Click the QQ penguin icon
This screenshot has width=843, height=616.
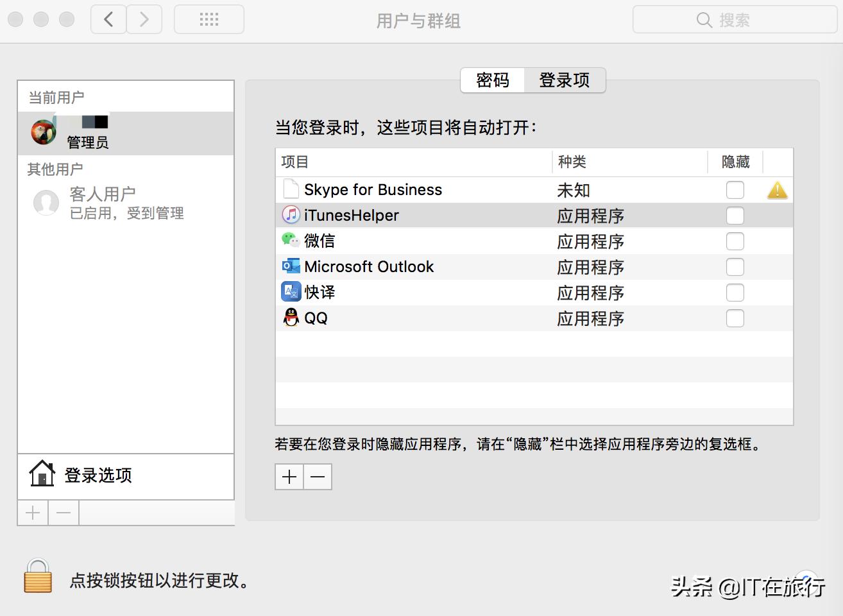click(x=291, y=318)
